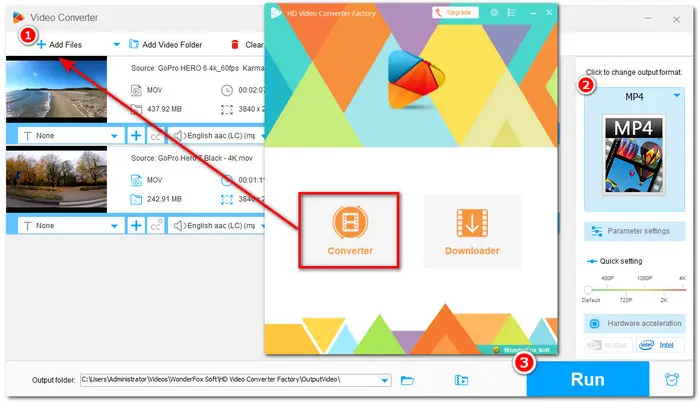Click duration clock icon of GoPro HERO 6 video
This screenshot has height=403, width=700.
(227, 90)
